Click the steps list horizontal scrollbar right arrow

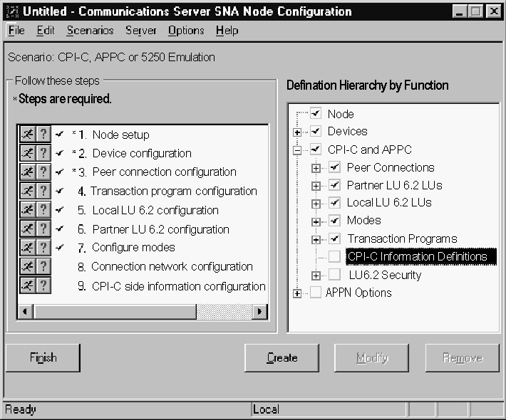tap(260, 311)
